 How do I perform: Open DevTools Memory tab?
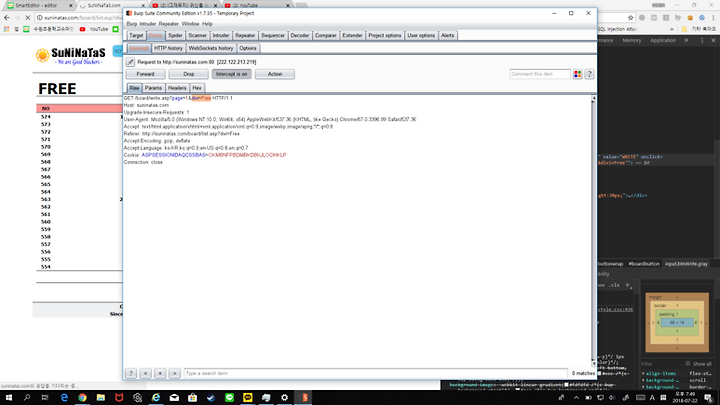pyautogui.click(x=632, y=40)
